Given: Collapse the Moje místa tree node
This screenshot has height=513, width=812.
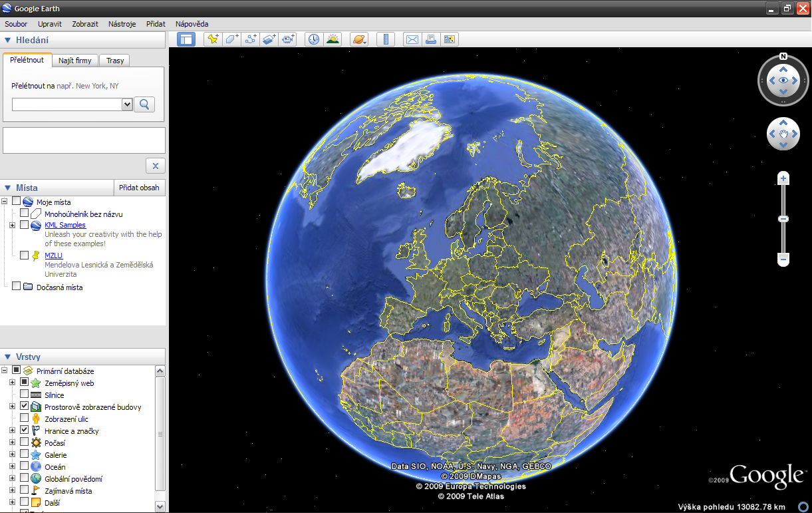Looking at the screenshot, I should tap(5, 201).
